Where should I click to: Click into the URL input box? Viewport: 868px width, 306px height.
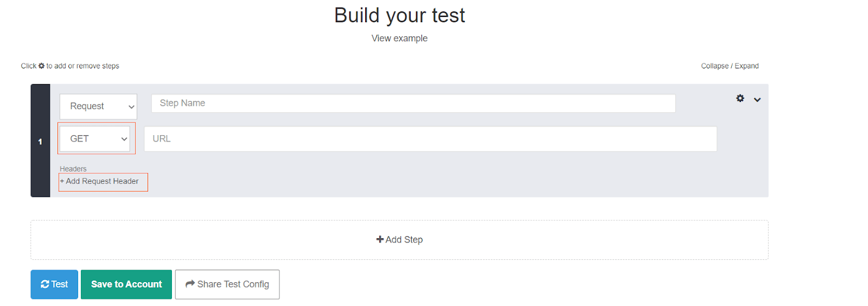[x=431, y=139]
